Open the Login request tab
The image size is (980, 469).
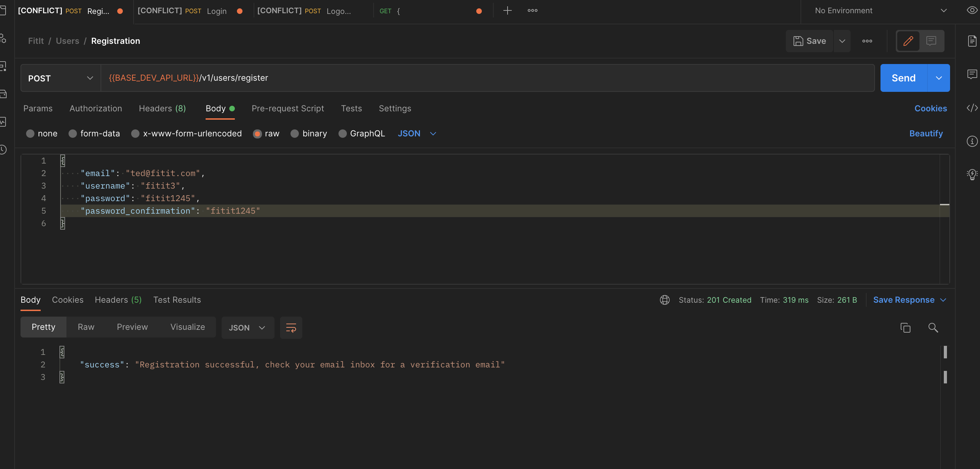click(x=190, y=11)
